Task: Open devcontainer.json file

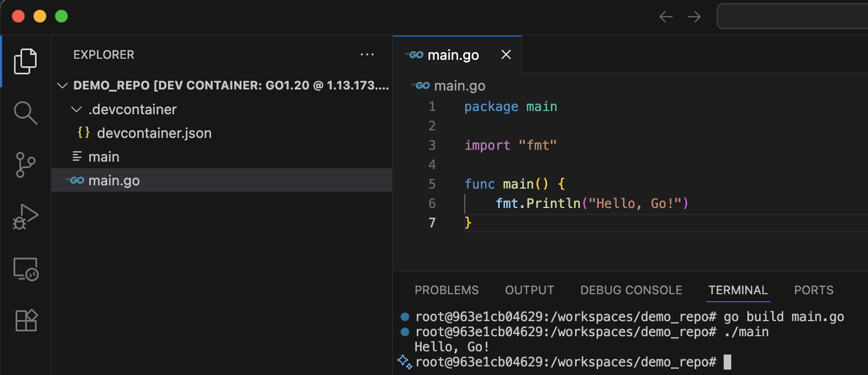Action: (x=222, y=133)
